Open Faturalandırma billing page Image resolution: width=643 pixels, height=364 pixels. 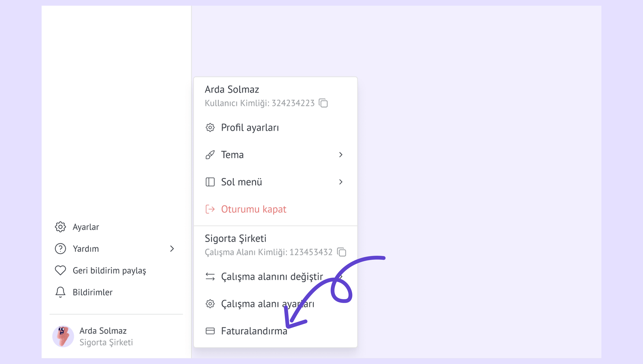coord(254,331)
